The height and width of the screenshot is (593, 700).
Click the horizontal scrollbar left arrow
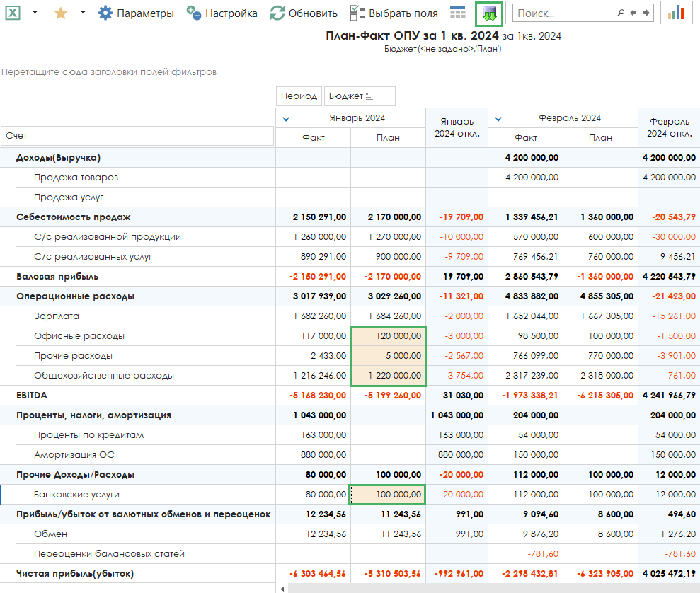[282, 588]
